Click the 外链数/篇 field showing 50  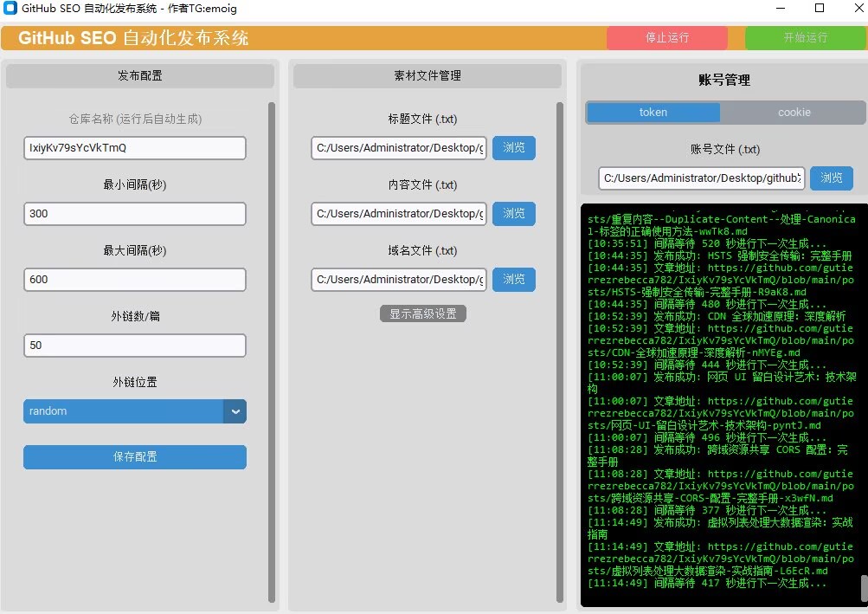[x=134, y=346]
